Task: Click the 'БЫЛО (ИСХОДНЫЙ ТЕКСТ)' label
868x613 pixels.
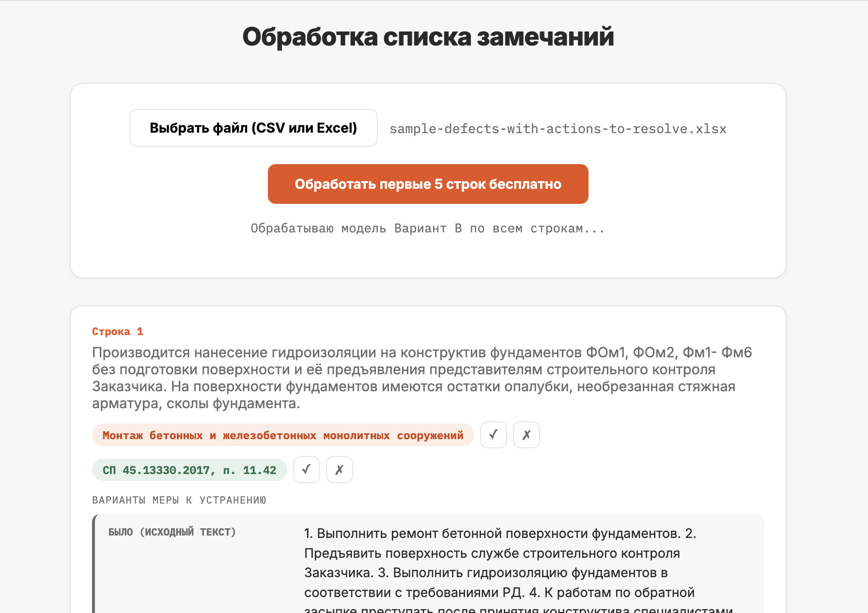Action: (172, 532)
